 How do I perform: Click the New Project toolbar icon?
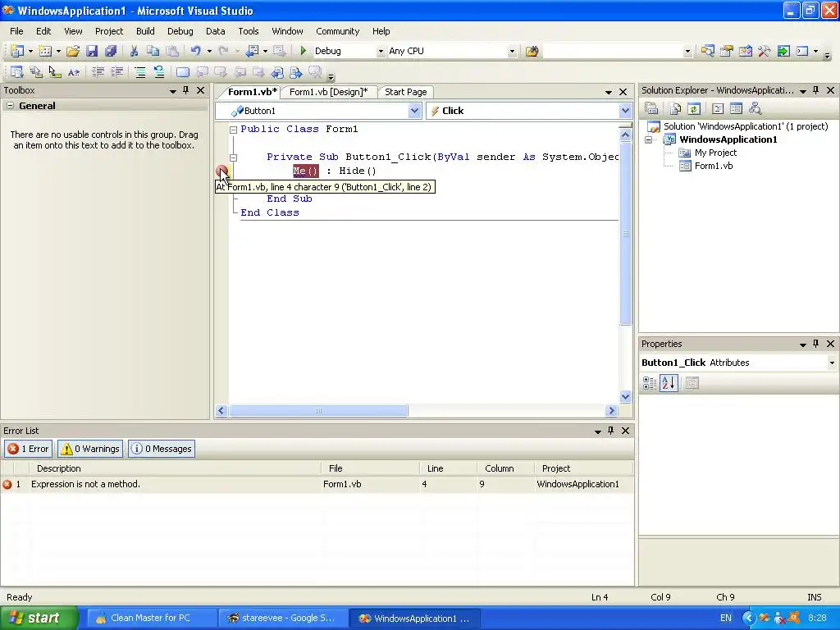(16, 51)
